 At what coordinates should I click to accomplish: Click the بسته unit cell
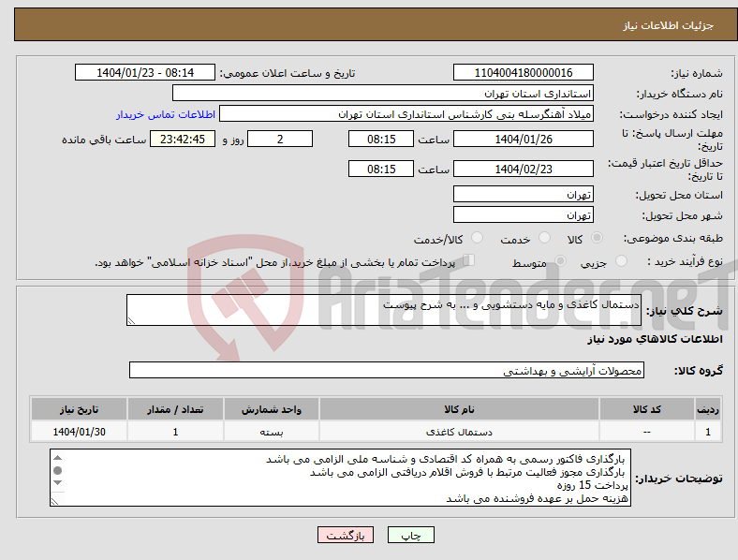click(271, 432)
